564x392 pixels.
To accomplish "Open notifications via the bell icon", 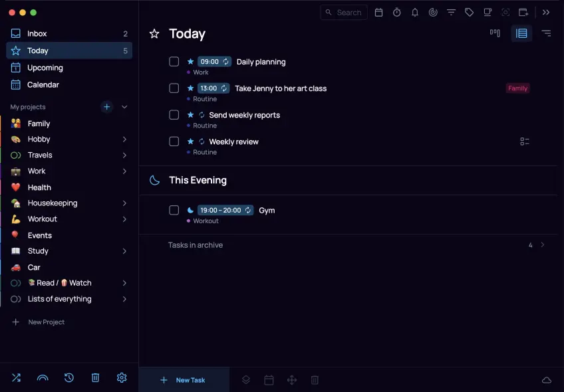I will [415, 13].
